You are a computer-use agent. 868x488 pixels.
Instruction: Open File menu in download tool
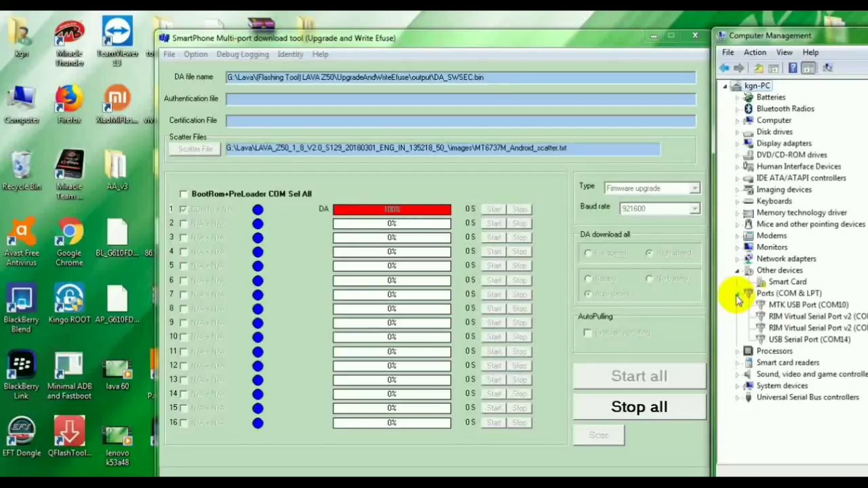click(x=169, y=54)
